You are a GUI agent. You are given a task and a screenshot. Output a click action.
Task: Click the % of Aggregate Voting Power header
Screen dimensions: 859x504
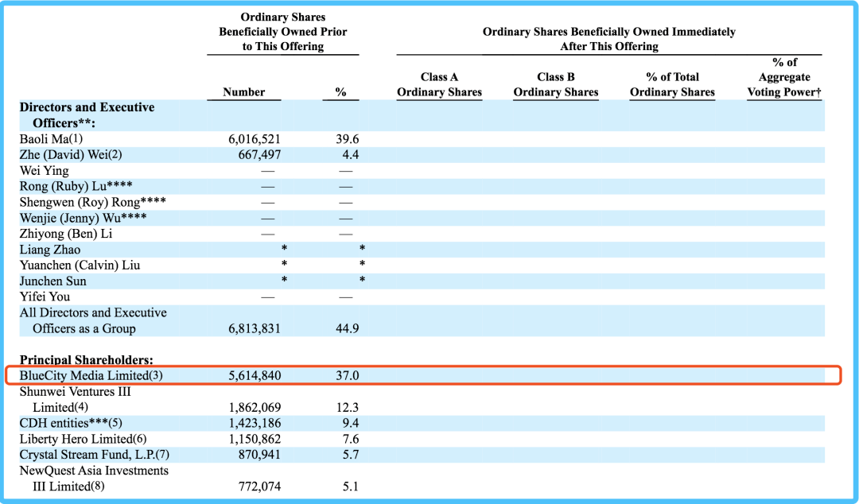784,77
